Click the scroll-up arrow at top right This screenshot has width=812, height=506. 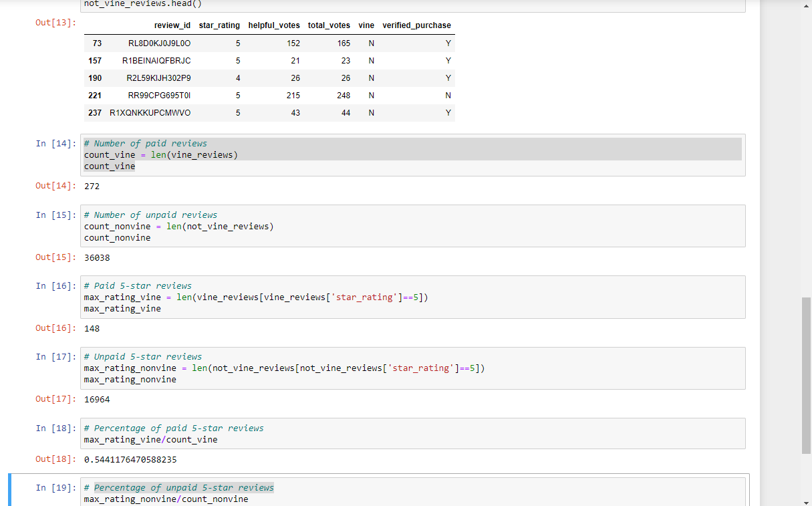pos(807,5)
